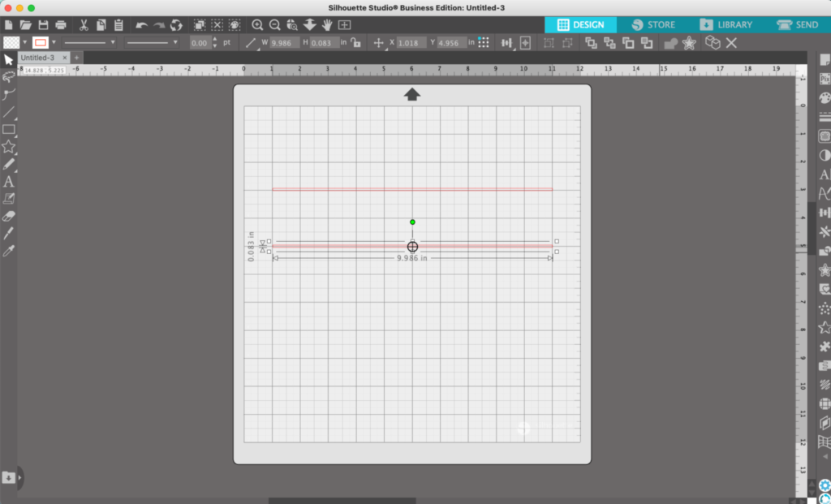831x504 pixels.
Task: Deselect all objects icon
Action: click(217, 25)
